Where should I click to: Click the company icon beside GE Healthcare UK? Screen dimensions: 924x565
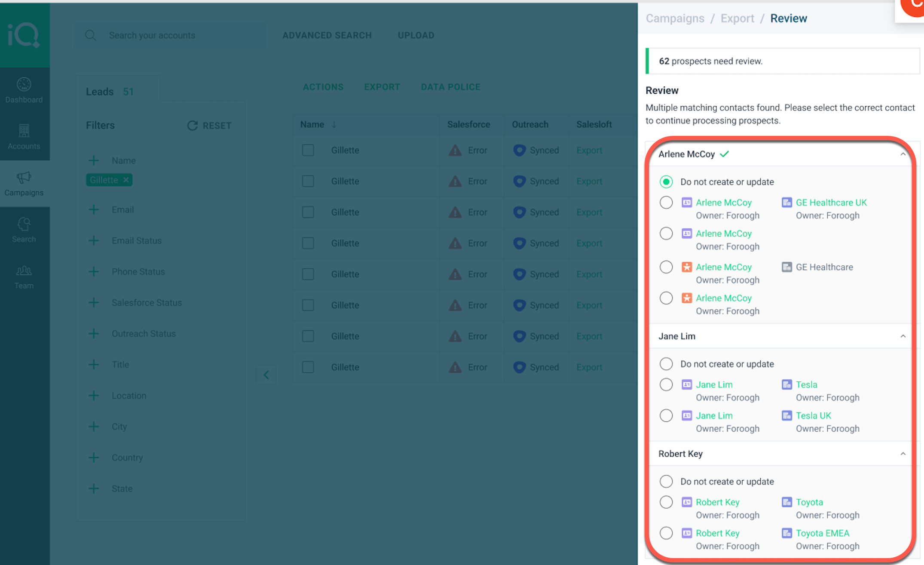click(x=786, y=202)
